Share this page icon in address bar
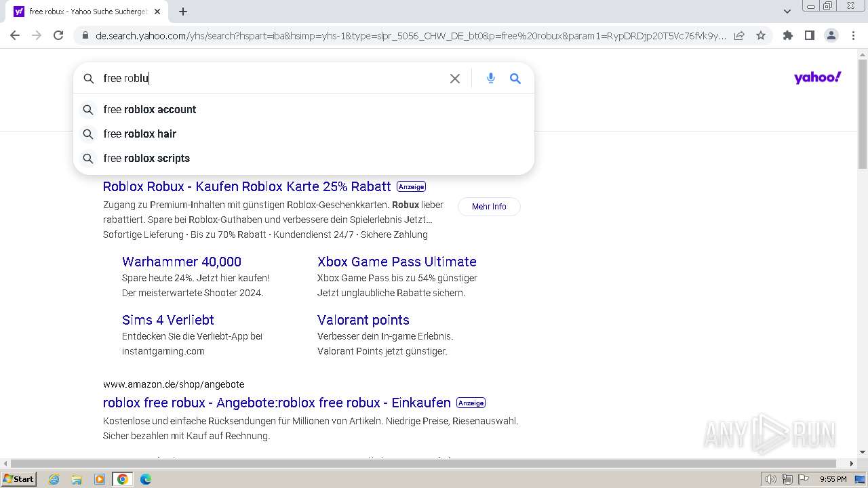This screenshot has height=488, width=868. [739, 35]
